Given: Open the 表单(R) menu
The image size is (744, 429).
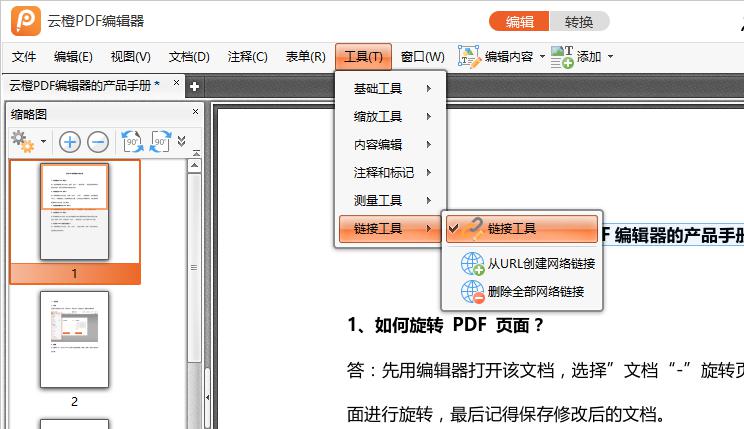Looking at the screenshot, I should coord(306,57).
